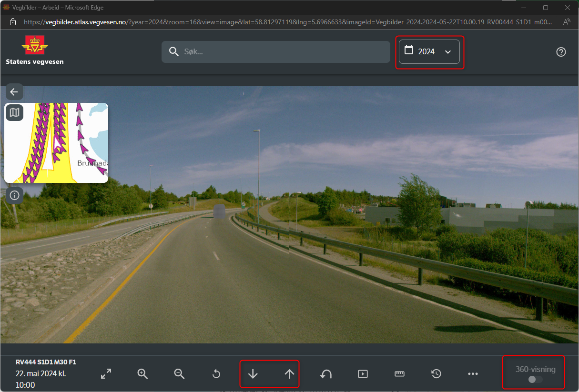This screenshot has height=392, width=579.
Task: Zoom in on the road image
Action: (x=142, y=374)
